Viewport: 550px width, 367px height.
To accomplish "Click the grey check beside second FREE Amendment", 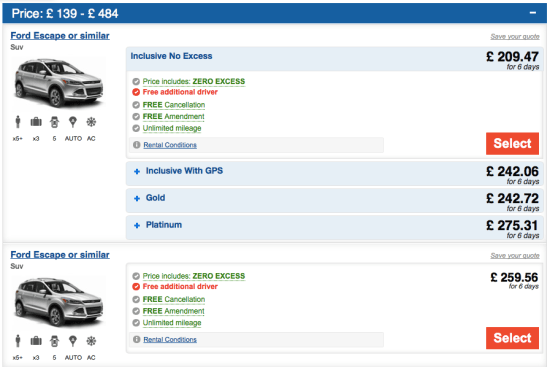I will pos(136,311).
